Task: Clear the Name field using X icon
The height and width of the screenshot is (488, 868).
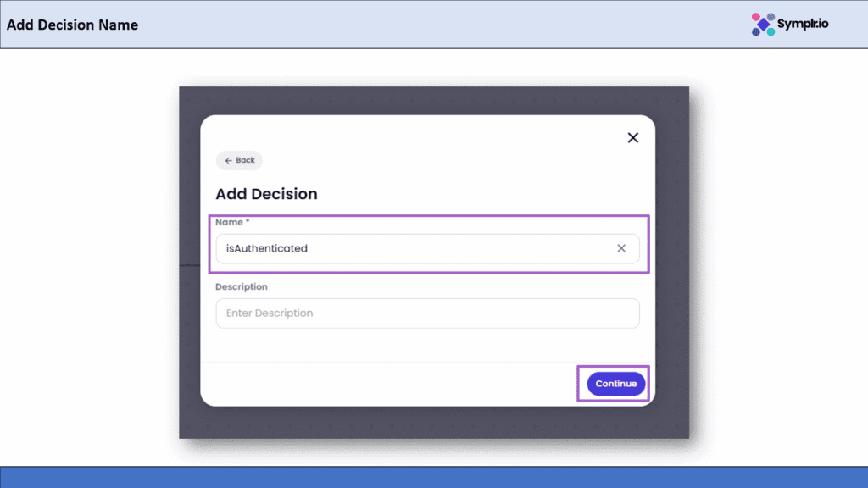Action: (621, 248)
